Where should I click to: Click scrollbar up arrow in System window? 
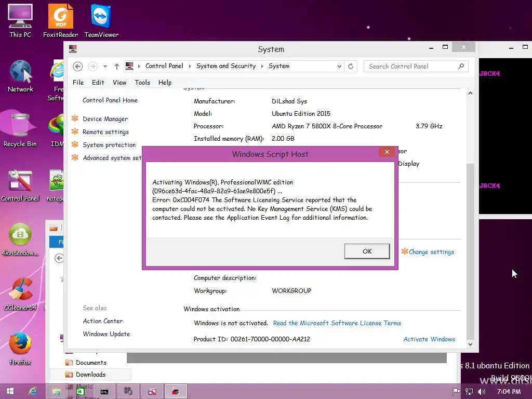coord(470,93)
